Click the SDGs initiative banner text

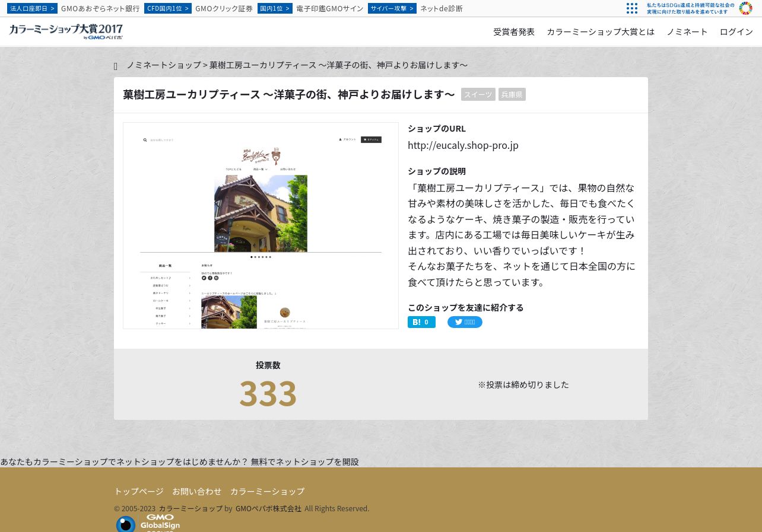pyautogui.click(x=690, y=8)
